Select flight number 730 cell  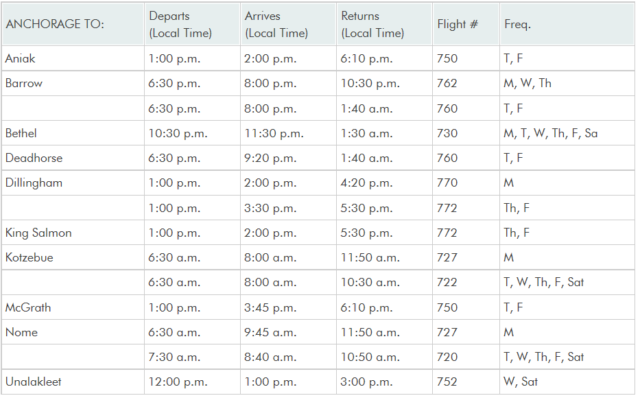pyautogui.click(x=466, y=133)
